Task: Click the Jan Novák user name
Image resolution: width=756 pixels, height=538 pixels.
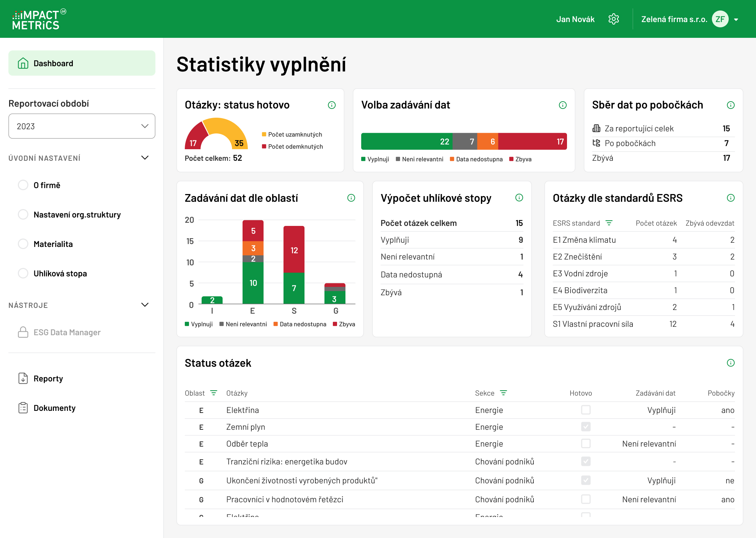Action: pos(575,19)
